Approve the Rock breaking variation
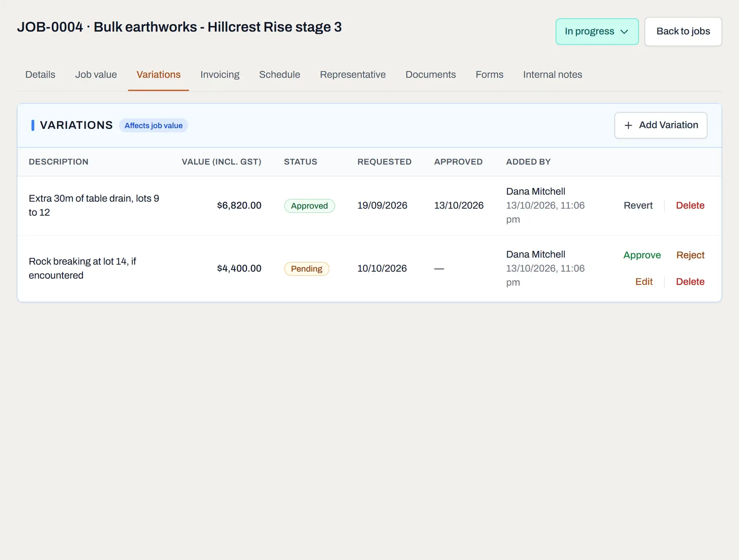Viewport: 739px width, 560px height. pyautogui.click(x=642, y=255)
